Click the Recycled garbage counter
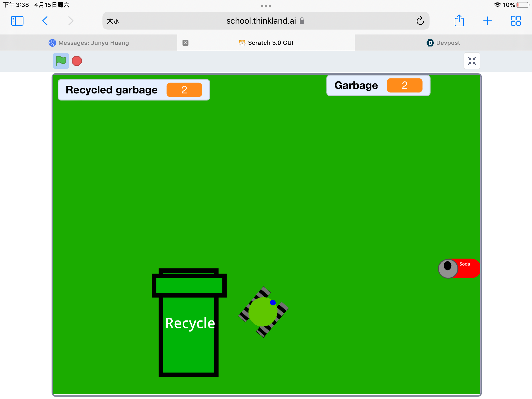 [134, 90]
